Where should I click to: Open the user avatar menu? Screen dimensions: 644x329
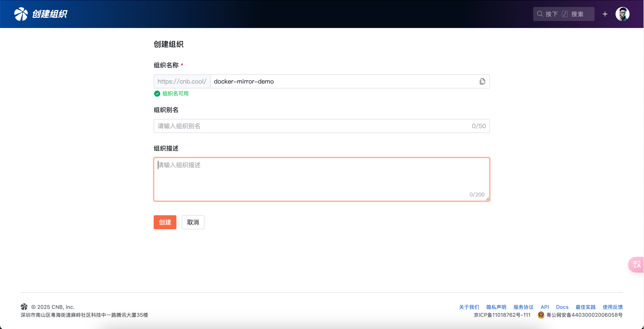coord(622,14)
